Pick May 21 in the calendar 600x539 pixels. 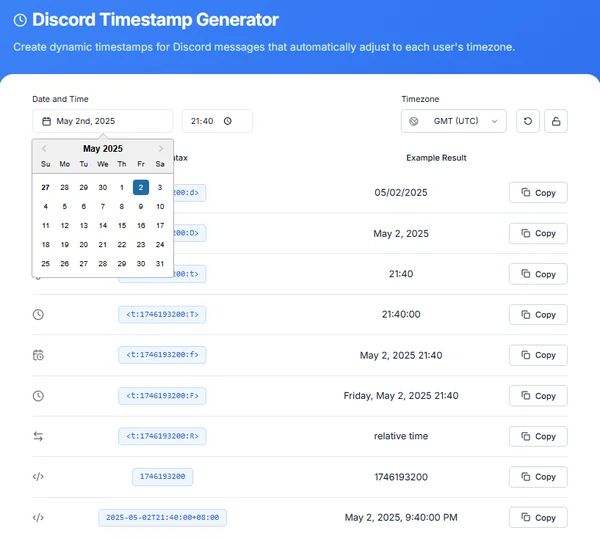(103, 245)
